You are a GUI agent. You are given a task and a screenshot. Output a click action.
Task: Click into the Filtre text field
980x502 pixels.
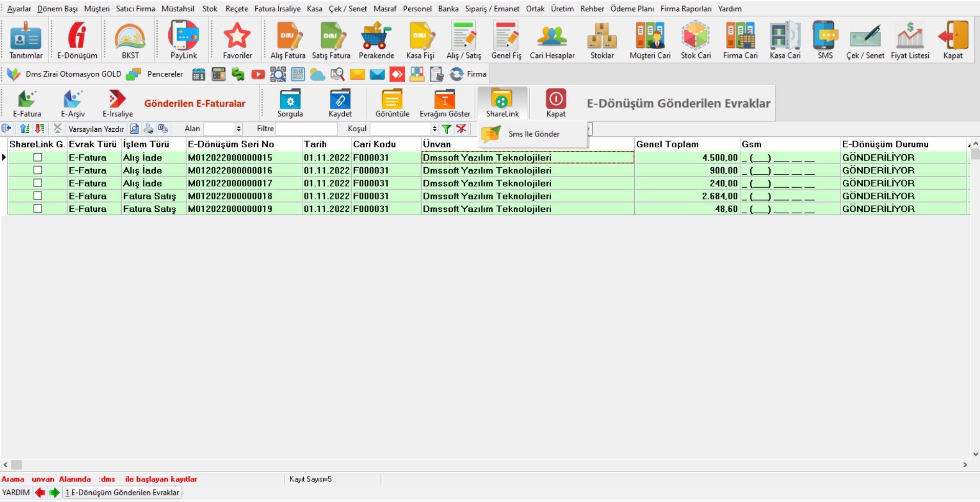[x=306, y=129]
